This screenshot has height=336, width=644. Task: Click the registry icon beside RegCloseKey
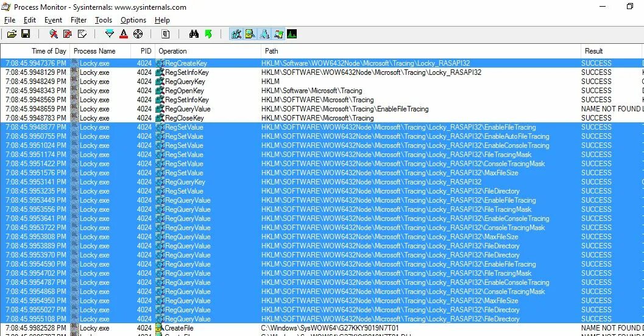pos(160,117)
